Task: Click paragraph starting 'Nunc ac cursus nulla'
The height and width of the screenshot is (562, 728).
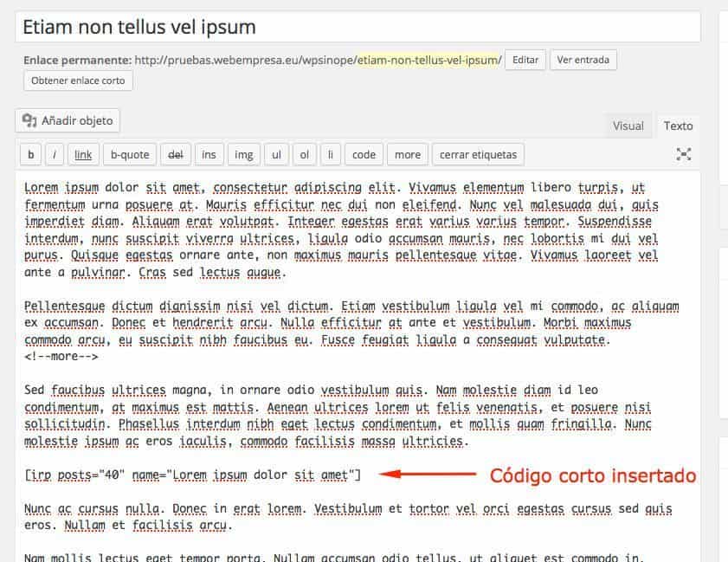Action: point(348,517)
